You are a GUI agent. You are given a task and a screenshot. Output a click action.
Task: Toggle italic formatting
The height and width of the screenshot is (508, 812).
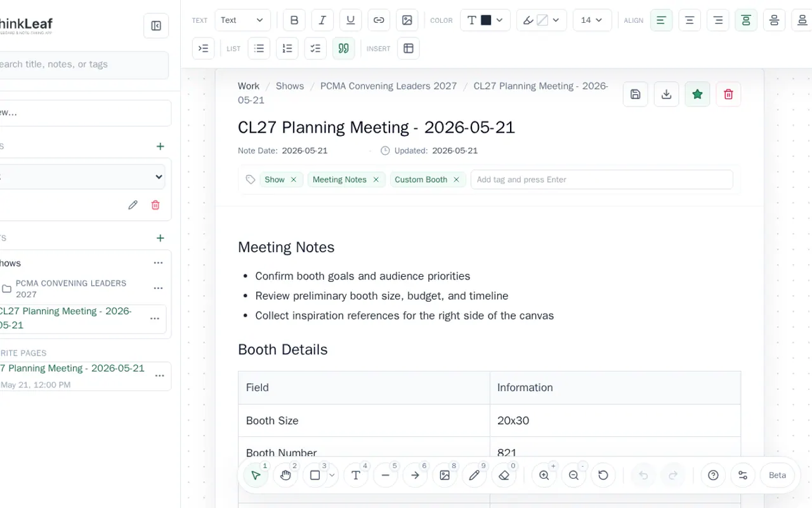(x=322, y=20)
